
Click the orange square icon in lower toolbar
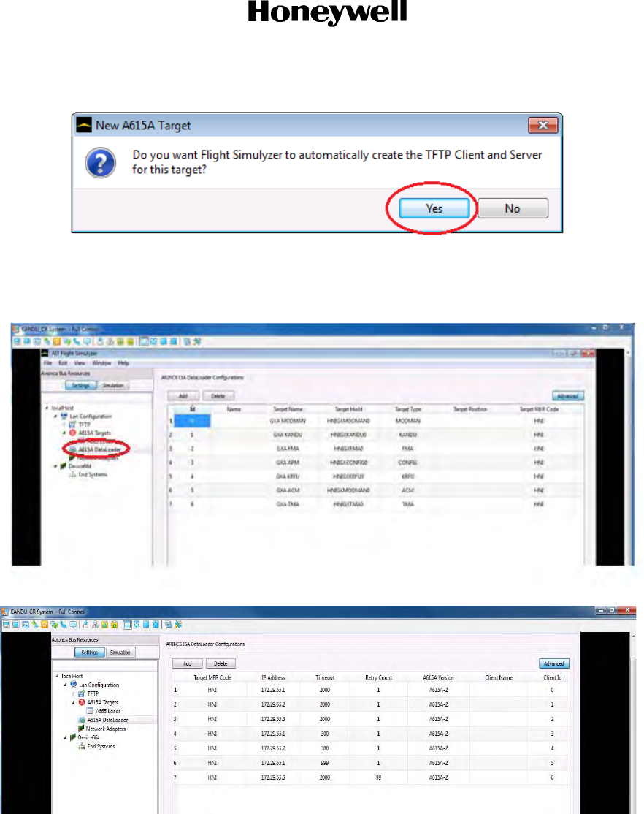pos(44,625)
